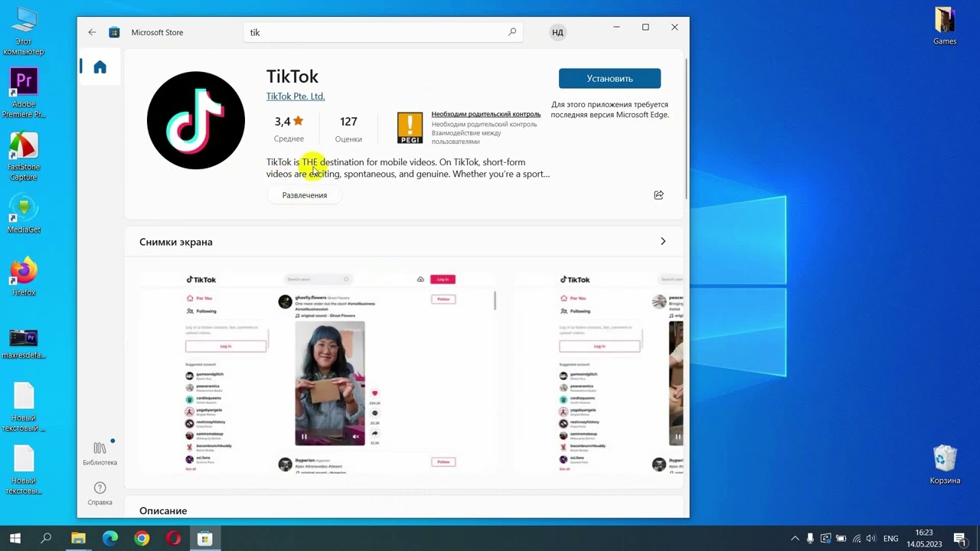Click Microsoft Store taskbar icon

tap(204, 539)
